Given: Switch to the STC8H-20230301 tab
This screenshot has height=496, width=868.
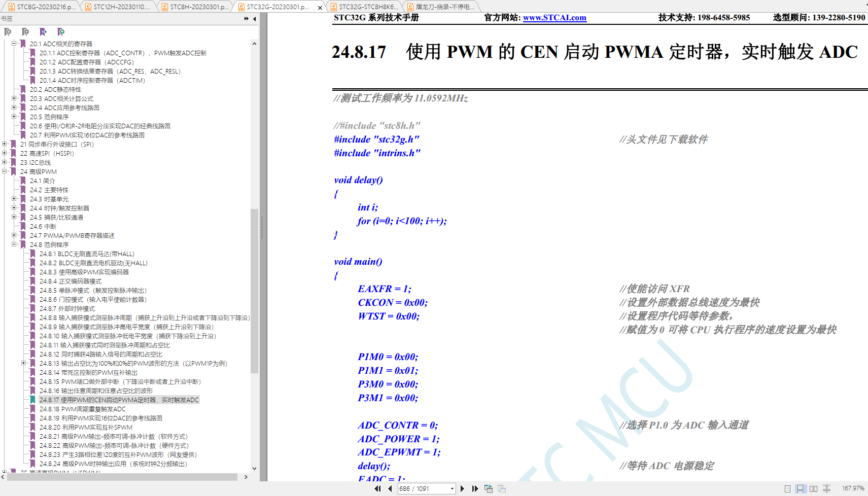Looking at the screenshot, I should tap(194, 7).
